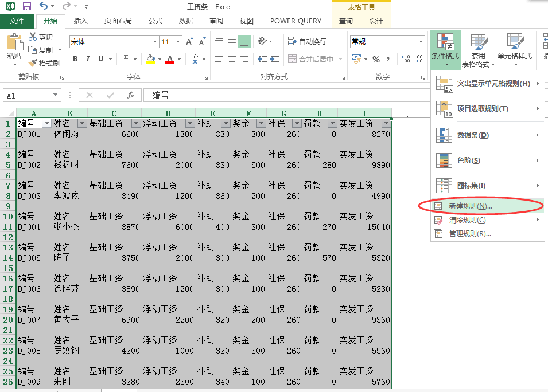Toggle underline formatting
548x392 pixels.
point(100,59)
